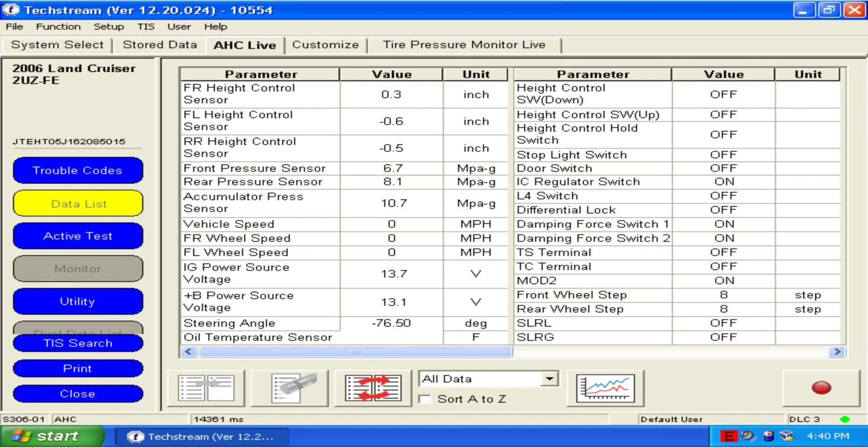Click the Utility button

pyautogui.click(x=78, y=301)
